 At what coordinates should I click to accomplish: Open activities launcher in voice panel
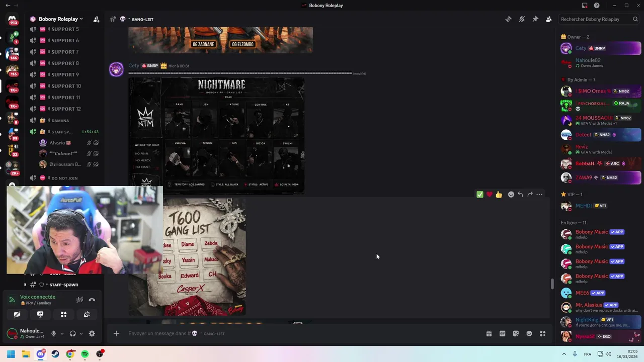point(63,314)
